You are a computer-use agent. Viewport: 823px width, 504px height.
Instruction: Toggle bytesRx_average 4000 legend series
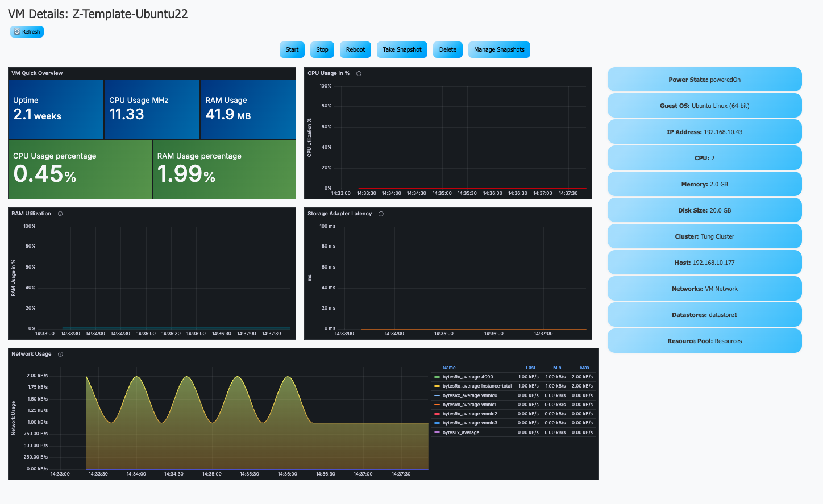click(x=467, y=377)
